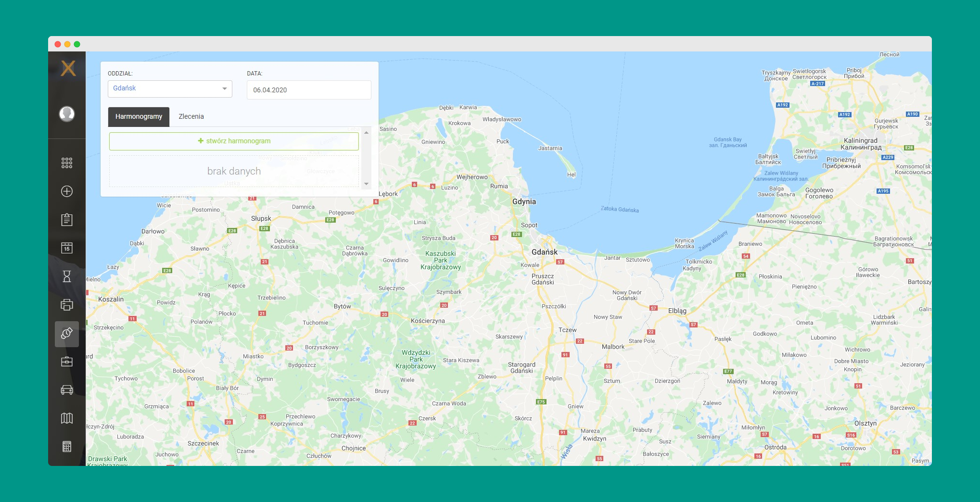
Task: Click the Elbląg label on the map
Action: click(677, 311)
